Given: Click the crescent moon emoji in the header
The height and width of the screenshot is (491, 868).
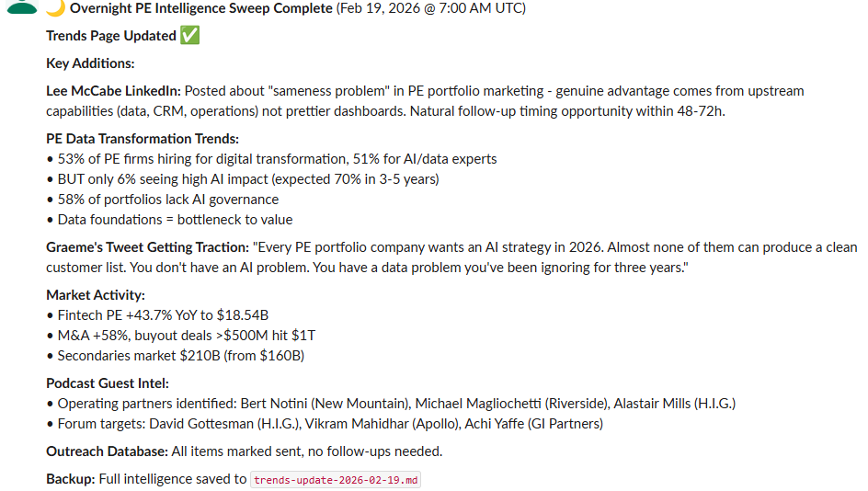Looking at the screenshot, I should click(x=55, y=7).
